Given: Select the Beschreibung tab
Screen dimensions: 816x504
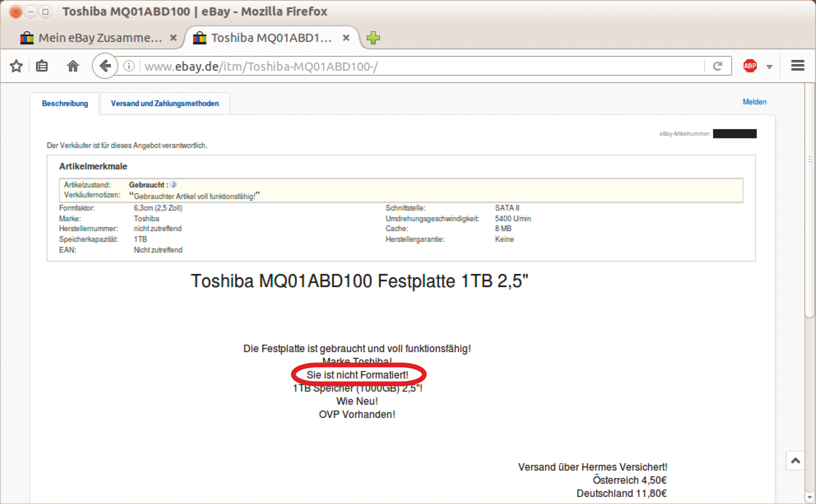Looking at the screenshot, I should click(x=65, y=104).
